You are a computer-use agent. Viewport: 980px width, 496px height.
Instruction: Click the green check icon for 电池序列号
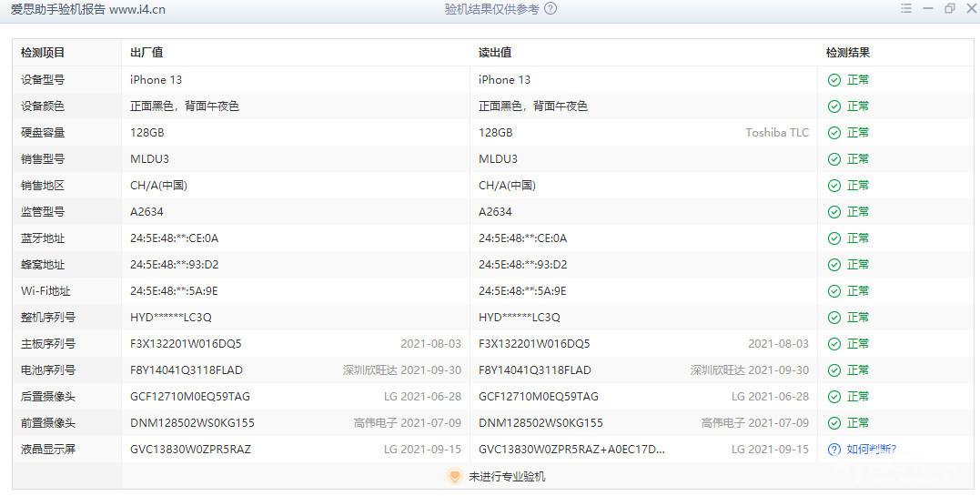(x=834, y=370)
